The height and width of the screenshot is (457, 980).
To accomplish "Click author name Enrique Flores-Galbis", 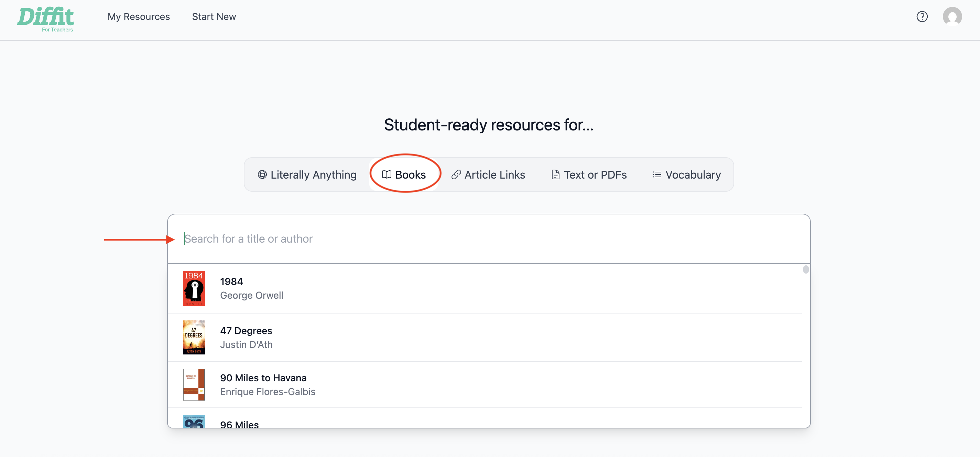I will pos(268,392).
